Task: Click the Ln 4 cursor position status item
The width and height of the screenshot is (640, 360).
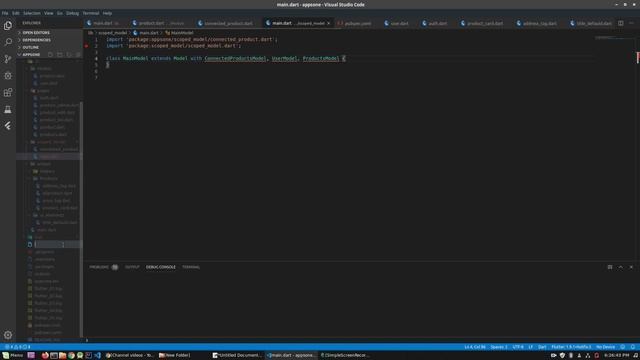Action: pos(475,347)
